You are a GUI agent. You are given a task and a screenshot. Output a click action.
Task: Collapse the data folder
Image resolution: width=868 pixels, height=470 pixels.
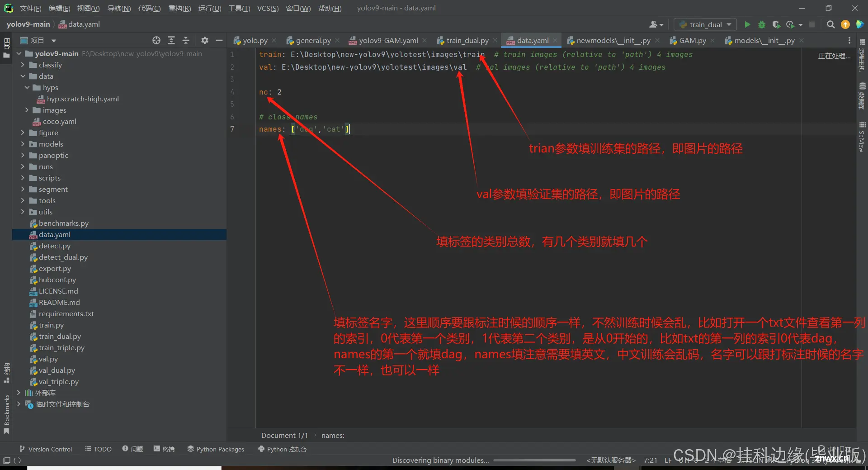[x=23, y=76]
